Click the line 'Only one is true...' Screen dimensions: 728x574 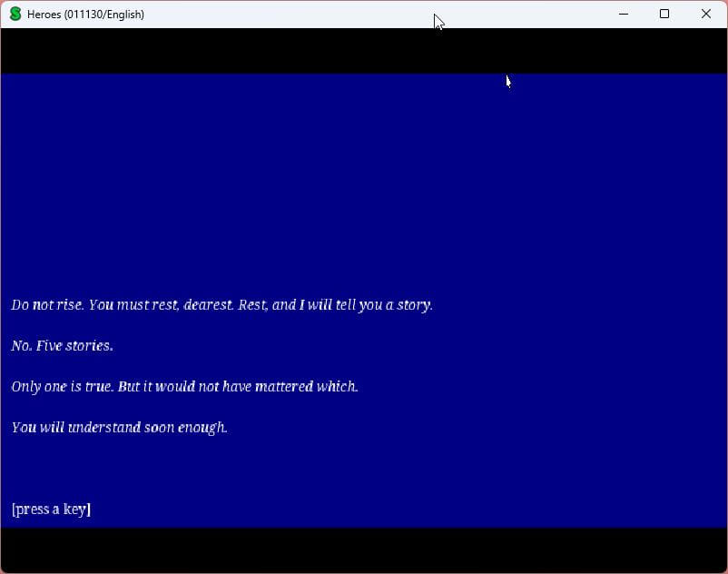[x=184, y=386]
